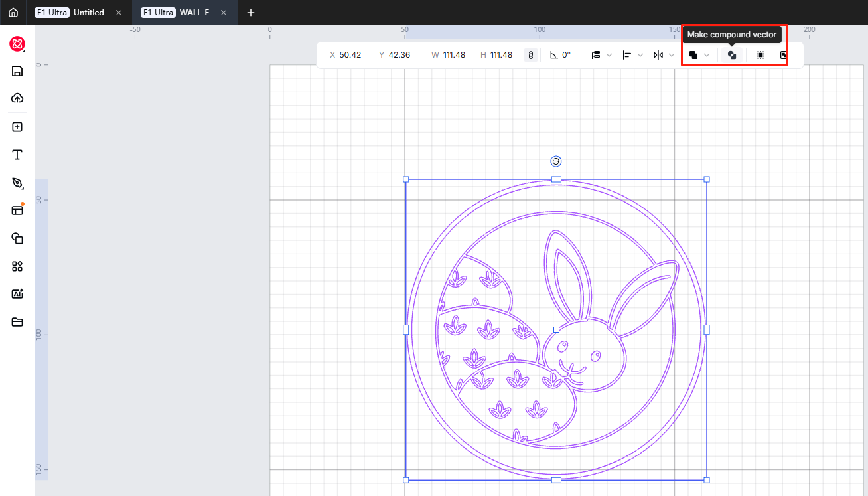This screenshot has width=868, height=496.
Task: Open the AI generate tool
Action: pyautogui.click(x=17, y=293)
